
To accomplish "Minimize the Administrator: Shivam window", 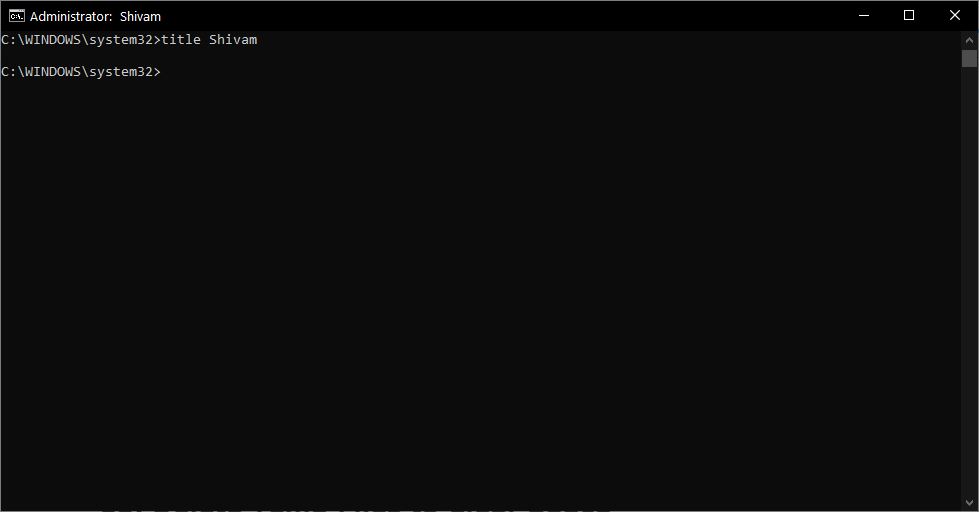I will click(864, 16).
